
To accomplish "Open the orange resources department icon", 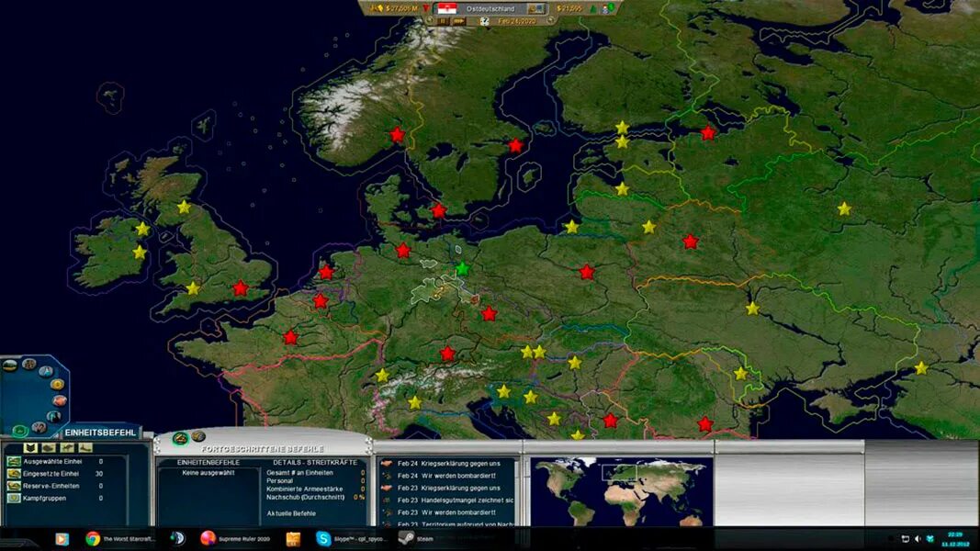I will coord(60,400).
